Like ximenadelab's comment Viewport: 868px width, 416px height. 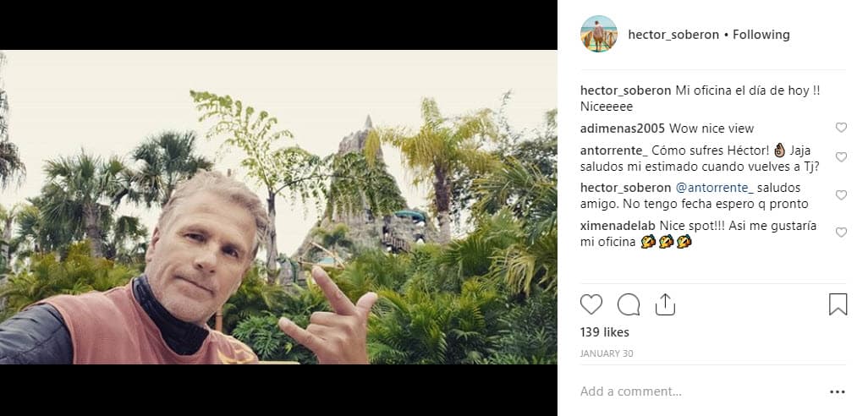click(x=841, y=233)
